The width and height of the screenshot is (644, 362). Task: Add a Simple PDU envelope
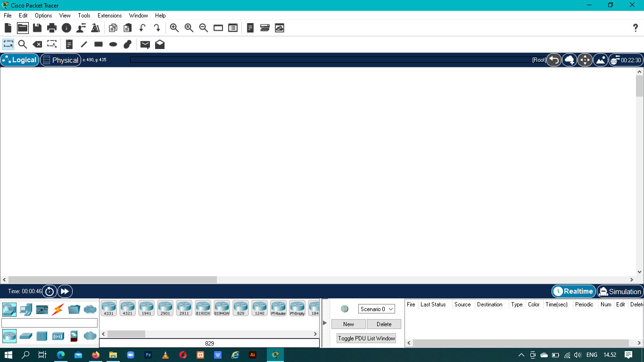[x=145, y=44]
